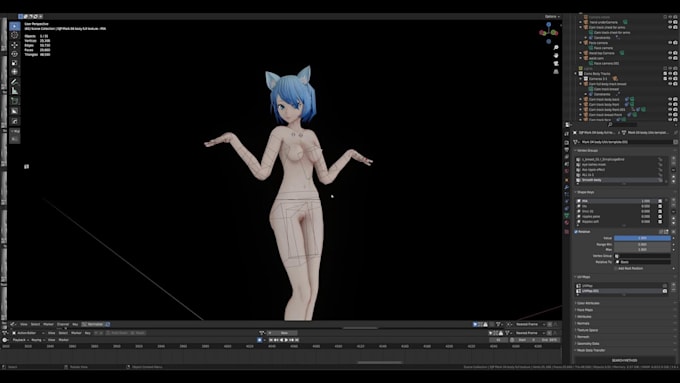Screen dimensions: 680x383
Task: Set UVMap active for render camera icon
Action: tap(665, 285)
